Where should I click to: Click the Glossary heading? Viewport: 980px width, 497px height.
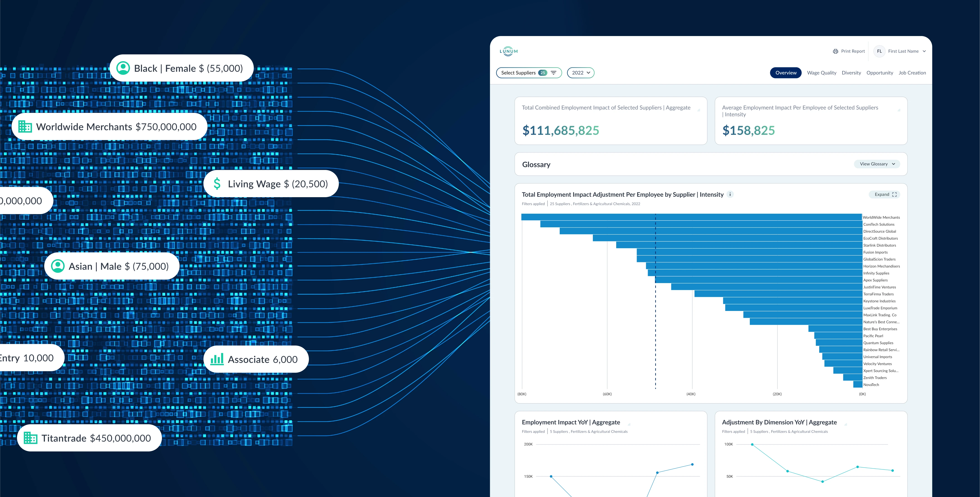click(536, 164)
